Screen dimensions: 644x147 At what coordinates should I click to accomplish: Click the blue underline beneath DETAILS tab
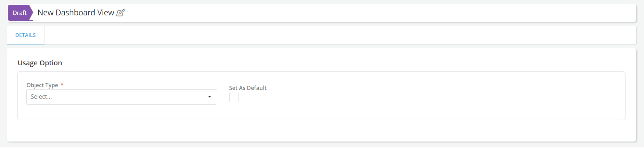coord(26,44)
